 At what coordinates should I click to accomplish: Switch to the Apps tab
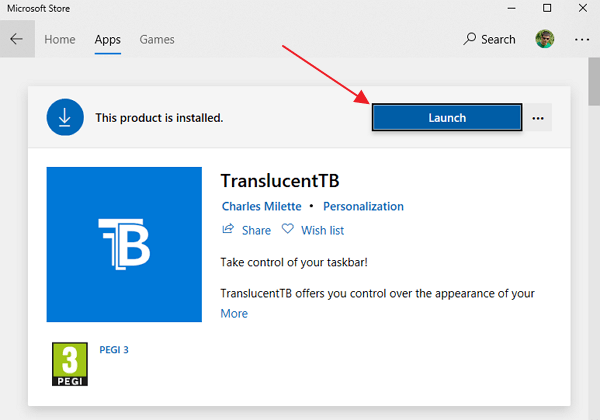tap(107, 40)
